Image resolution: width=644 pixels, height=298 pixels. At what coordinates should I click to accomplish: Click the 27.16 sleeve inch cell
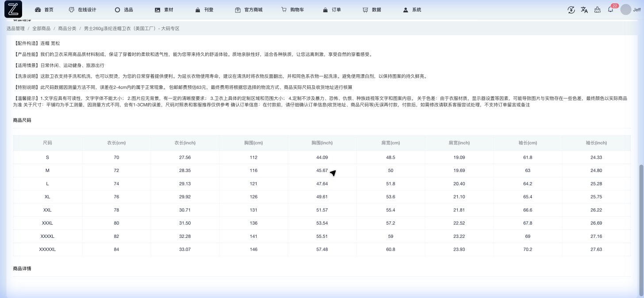click(596, 237)
